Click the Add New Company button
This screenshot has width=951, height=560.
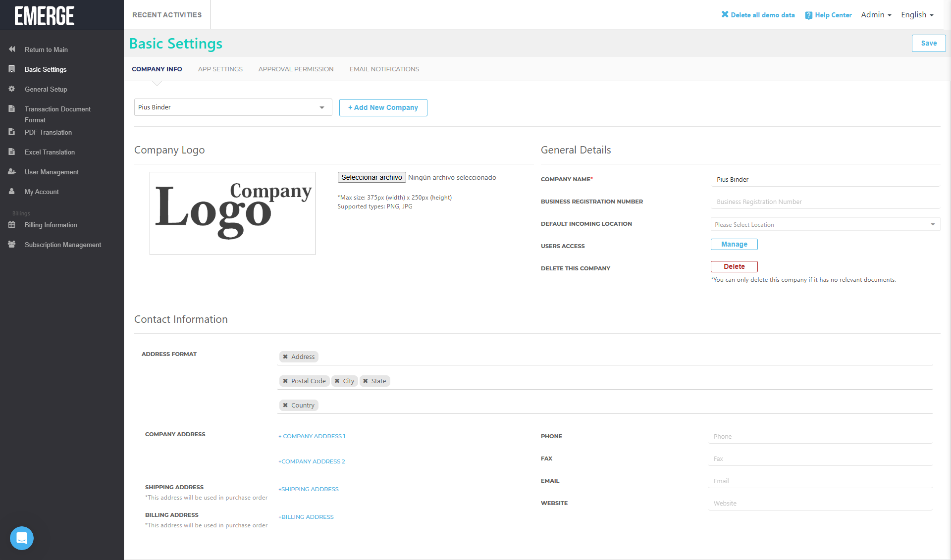pos(383,107)
